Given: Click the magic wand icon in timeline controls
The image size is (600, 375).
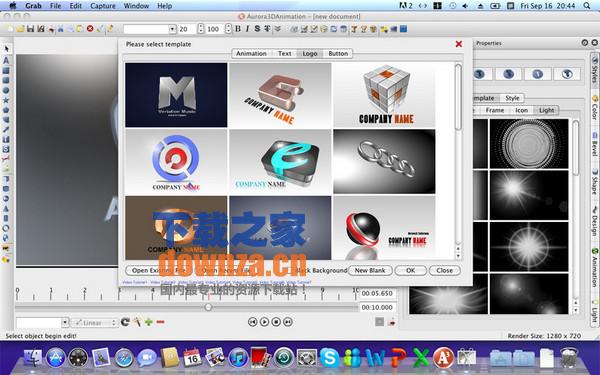Looking at the screenshot, I should (137, 322).
